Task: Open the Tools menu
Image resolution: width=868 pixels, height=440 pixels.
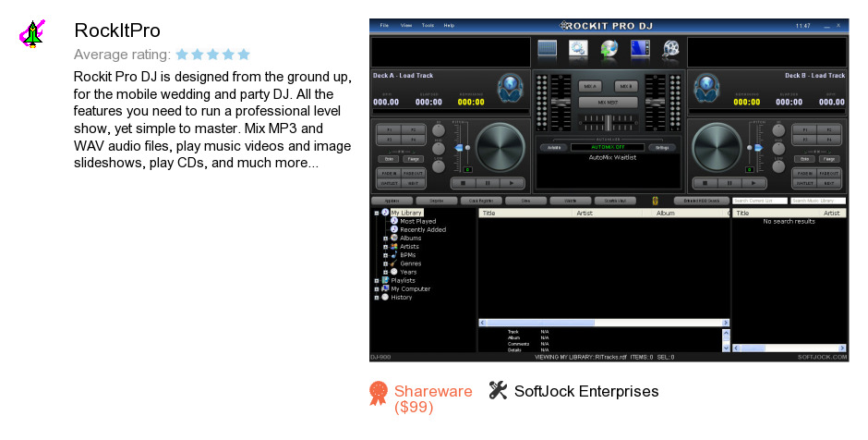Action: tap(428, 26)
